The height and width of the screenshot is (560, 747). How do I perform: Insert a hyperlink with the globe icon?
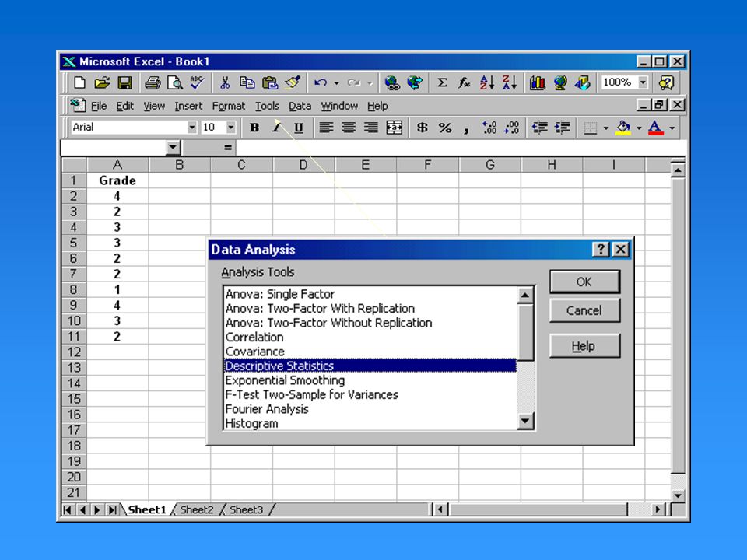click(392, 83)
